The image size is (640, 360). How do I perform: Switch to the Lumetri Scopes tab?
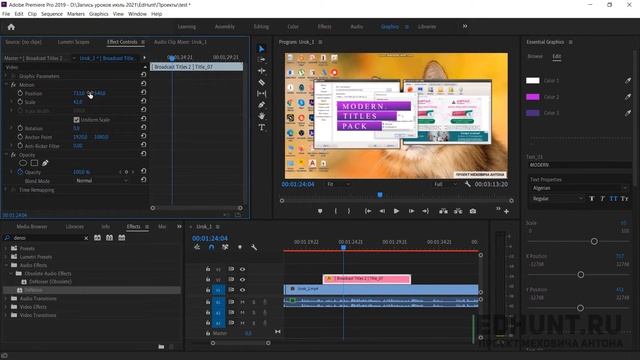(x=73, y=42)
